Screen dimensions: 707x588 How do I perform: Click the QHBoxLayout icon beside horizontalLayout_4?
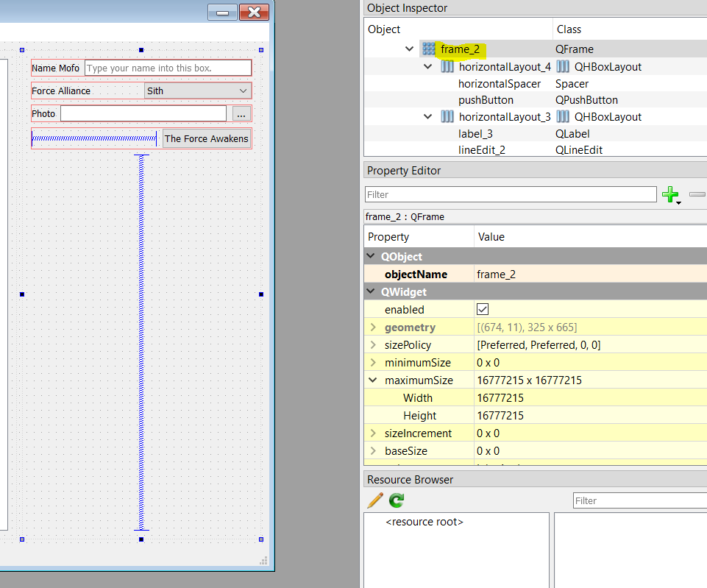(x=447, y=65)
